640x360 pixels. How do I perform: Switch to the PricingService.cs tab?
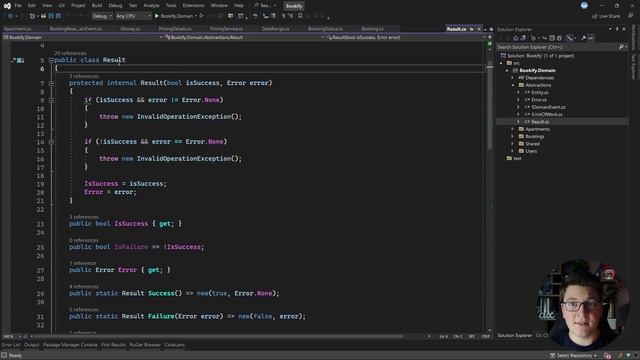click(x=227, y=29)
